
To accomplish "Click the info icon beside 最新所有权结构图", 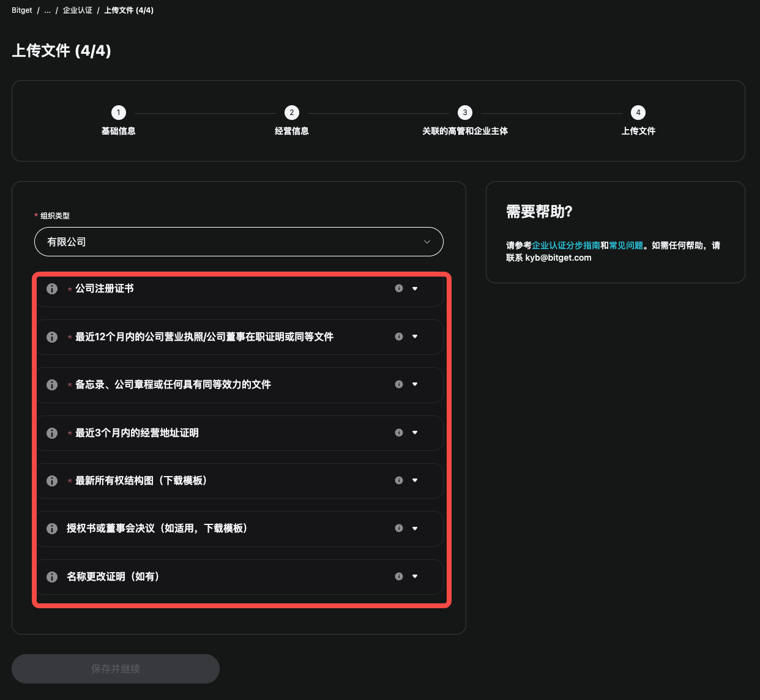I will pos(52,481).
